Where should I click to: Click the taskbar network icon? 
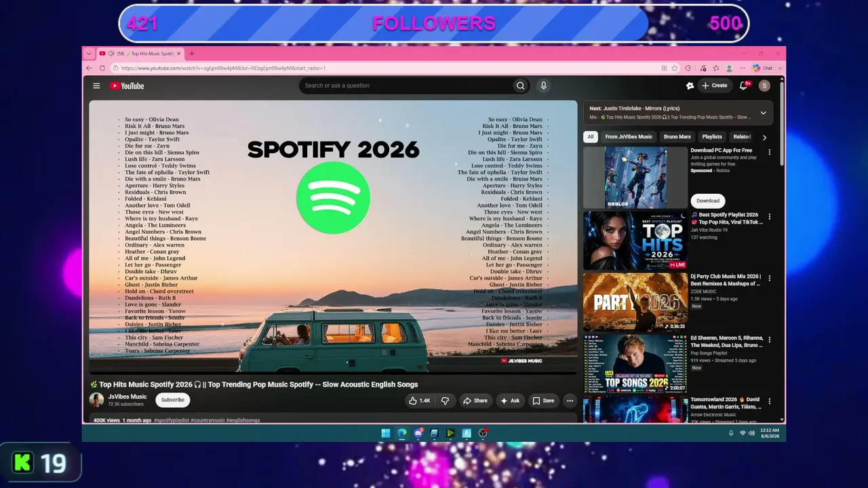coord(743,433)
